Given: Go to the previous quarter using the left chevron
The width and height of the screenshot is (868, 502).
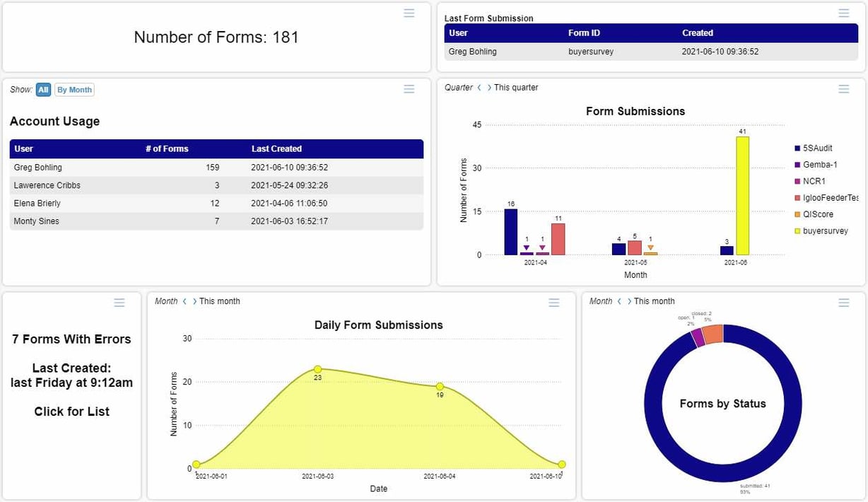Looking at the screenshot, I should 479,87.
